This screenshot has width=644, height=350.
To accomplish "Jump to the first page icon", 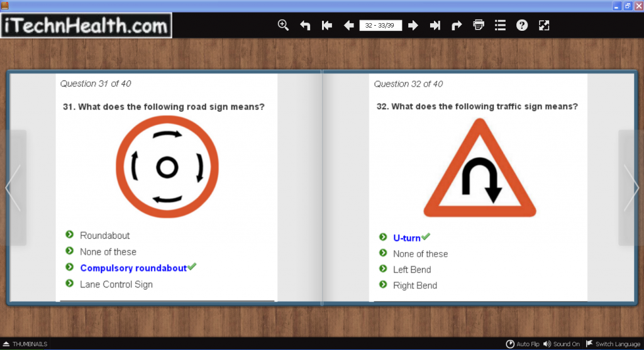I will (326, 25).
